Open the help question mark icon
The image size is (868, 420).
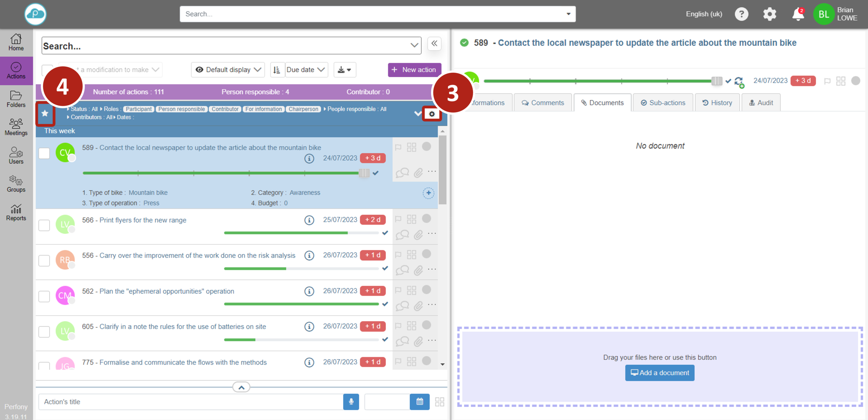(741, 14)
